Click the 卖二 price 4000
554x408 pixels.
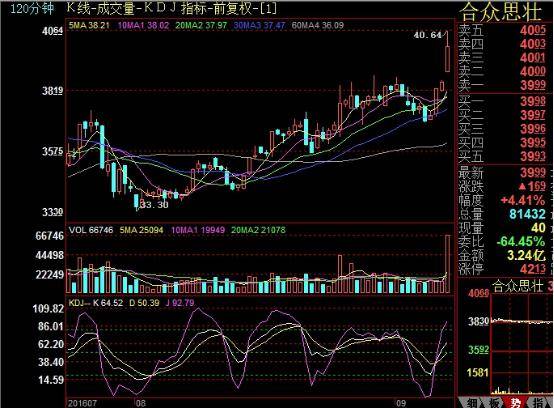[533, 72]
